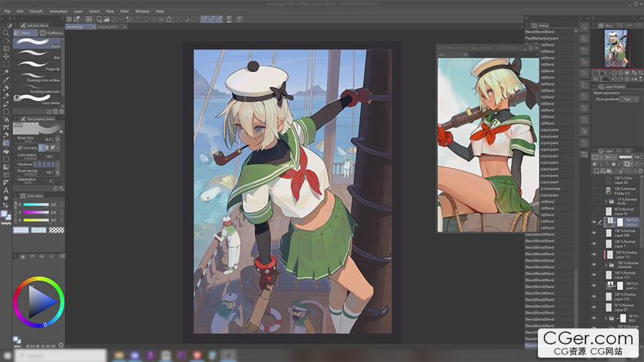Toggle visibility of Overlay Layer 111
The height and width of the screenshot is (362, 644).
(594, 254)
